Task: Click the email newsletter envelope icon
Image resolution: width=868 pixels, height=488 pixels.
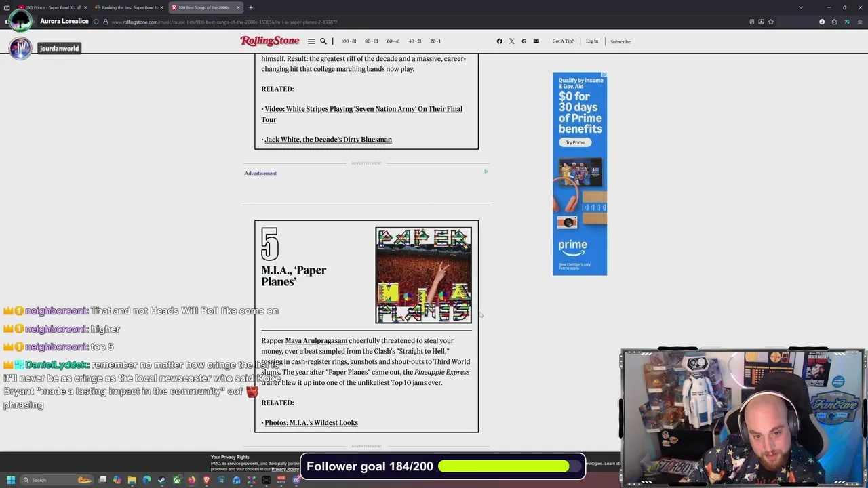Action: (536, 41)
